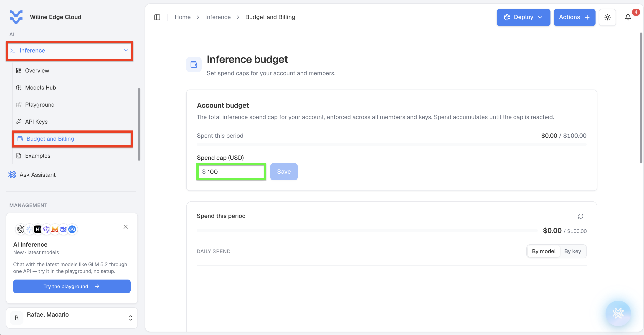Viewport: 644px width, 335px height.
Task: Click the API Keys key icon
Action: [x=19, y=122]
